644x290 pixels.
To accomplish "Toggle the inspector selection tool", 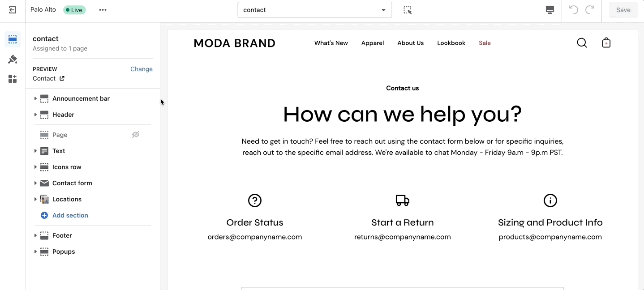I will click(407, 10).
